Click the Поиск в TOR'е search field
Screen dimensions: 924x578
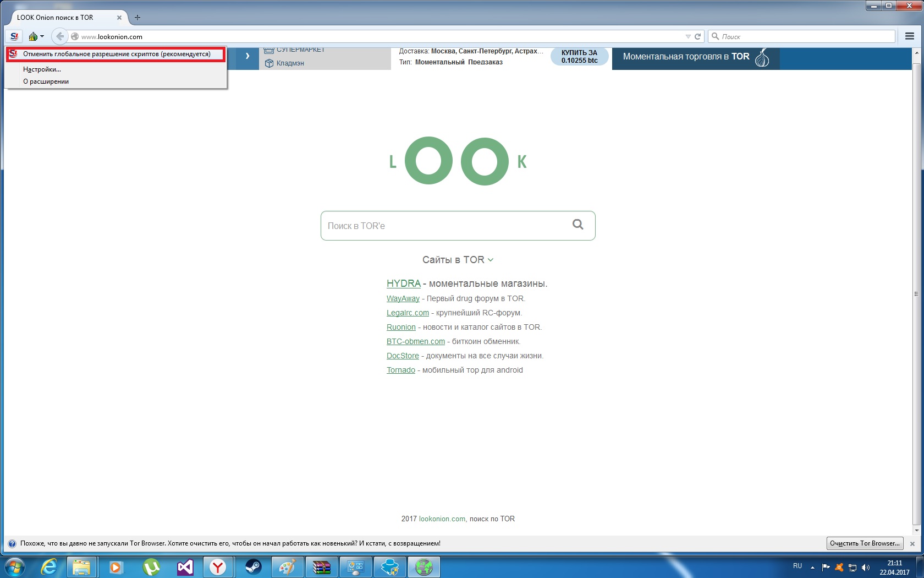pyautogui.click(x=458, y=226)
